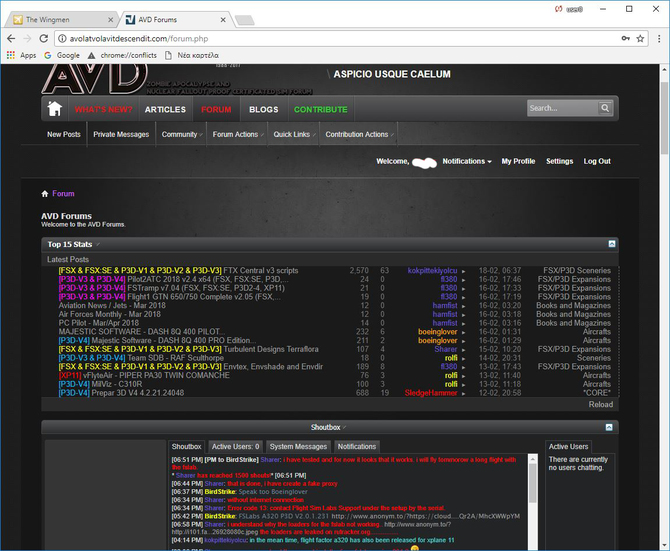Open the WHAT'S NEW? tab
This screenshot has height=551, width=670.
point(103,109)
